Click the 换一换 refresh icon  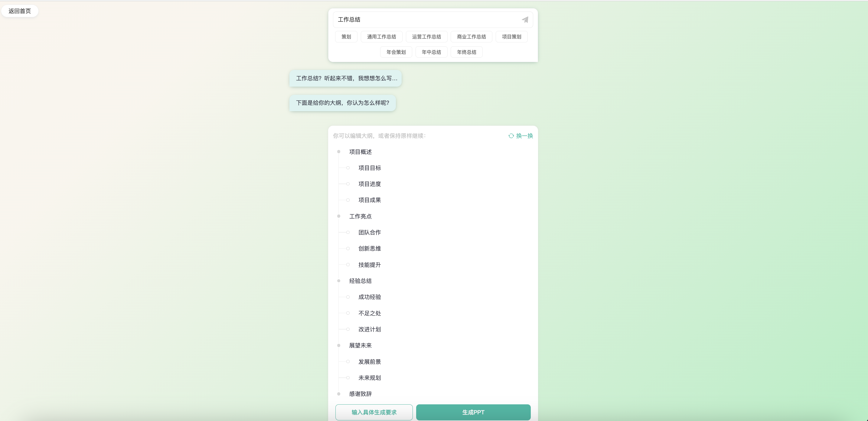[x=511, y=136]
